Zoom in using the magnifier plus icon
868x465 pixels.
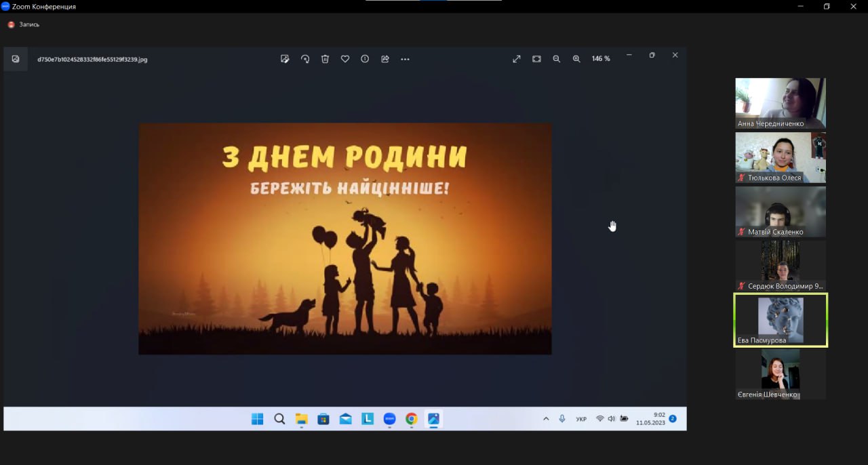coord(576,59)
